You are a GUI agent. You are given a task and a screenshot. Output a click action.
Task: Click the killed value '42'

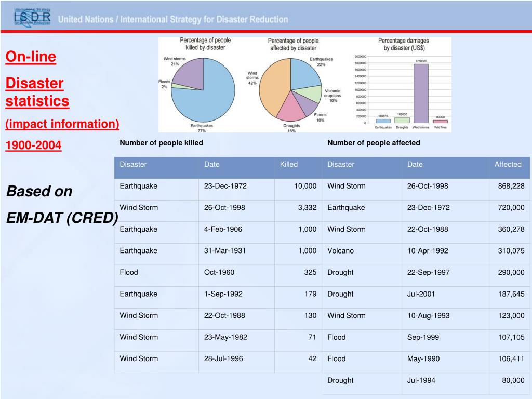tap(312, 358)
